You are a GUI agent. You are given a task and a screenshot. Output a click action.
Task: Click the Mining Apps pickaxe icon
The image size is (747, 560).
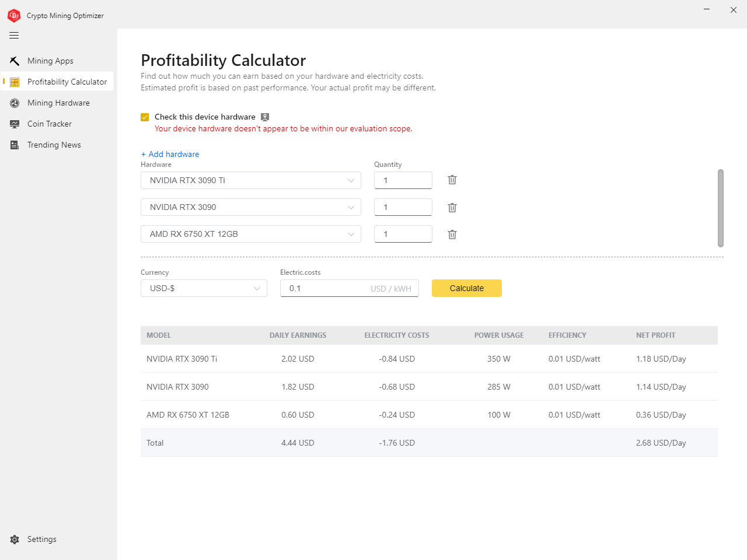point(15,61)
